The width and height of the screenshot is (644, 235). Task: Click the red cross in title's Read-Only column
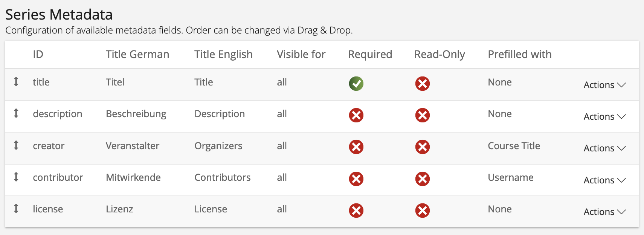click(x=422, y=84)
